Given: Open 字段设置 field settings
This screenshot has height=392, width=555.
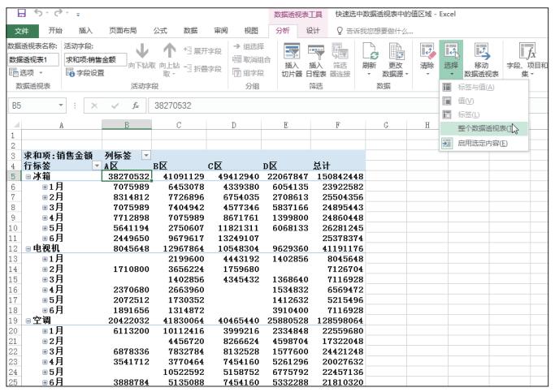Looking at the screenshot, I should [85, 73].
